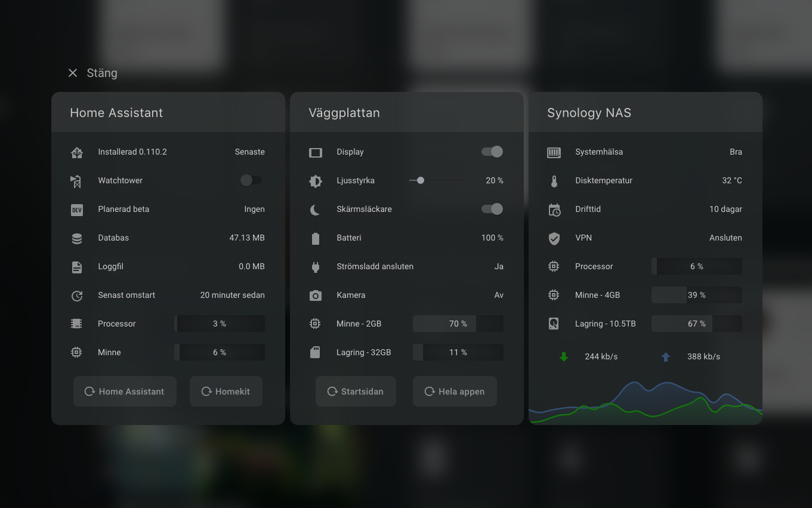Click the blue upload arrow icon
The image size is (812, 508).
pos(666,357)
